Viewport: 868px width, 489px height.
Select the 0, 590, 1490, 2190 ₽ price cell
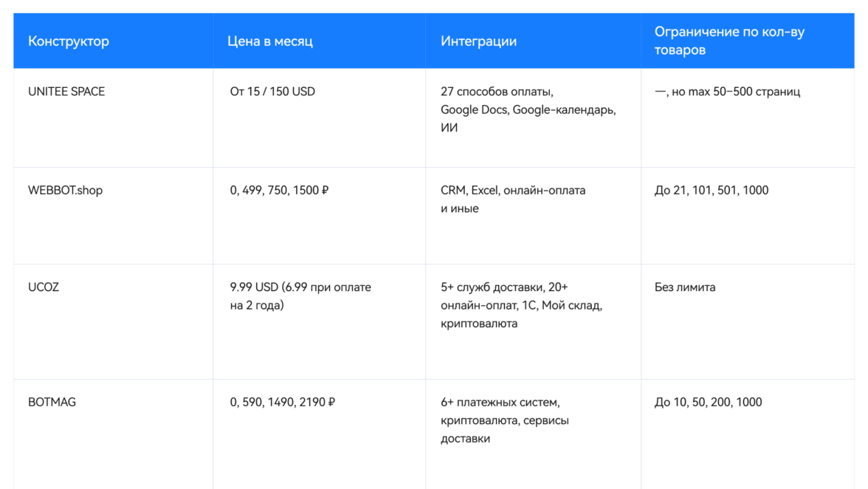tap(283, 402)
